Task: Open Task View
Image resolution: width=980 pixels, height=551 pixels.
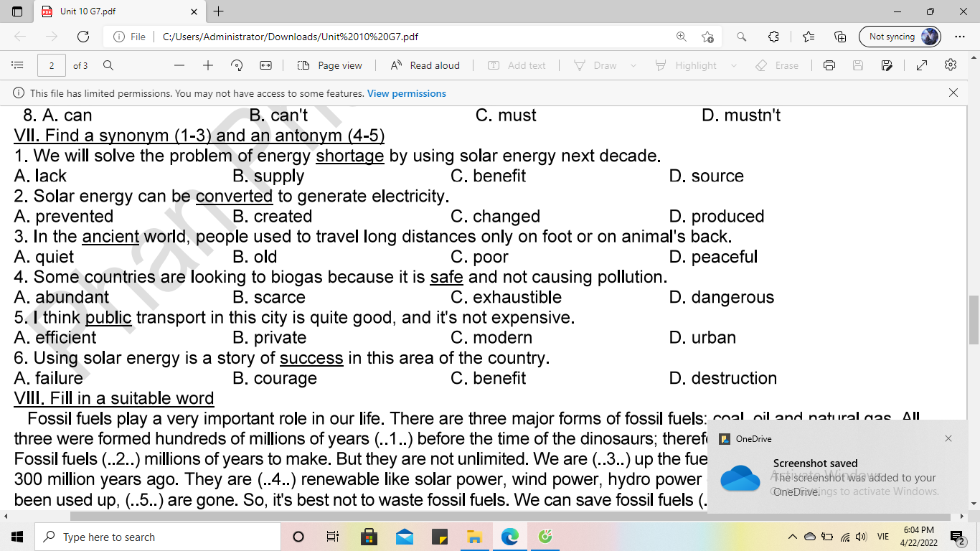Action: (x=333, y=537)
